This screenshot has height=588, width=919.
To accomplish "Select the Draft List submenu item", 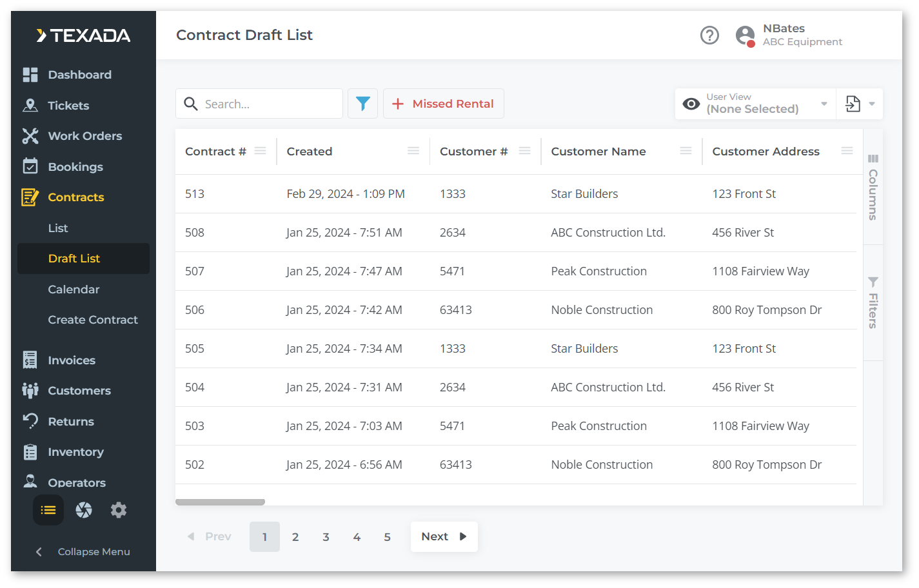I will coord(83,259).
